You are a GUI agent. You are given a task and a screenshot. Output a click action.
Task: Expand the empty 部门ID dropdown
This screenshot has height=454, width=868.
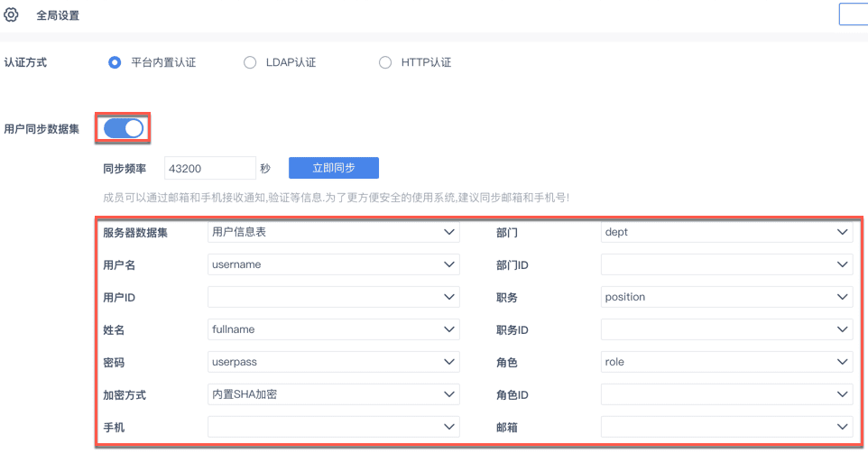726,264
